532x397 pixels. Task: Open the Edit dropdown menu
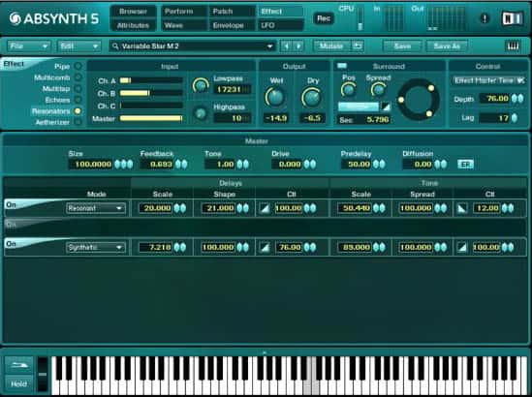(79, 46)
